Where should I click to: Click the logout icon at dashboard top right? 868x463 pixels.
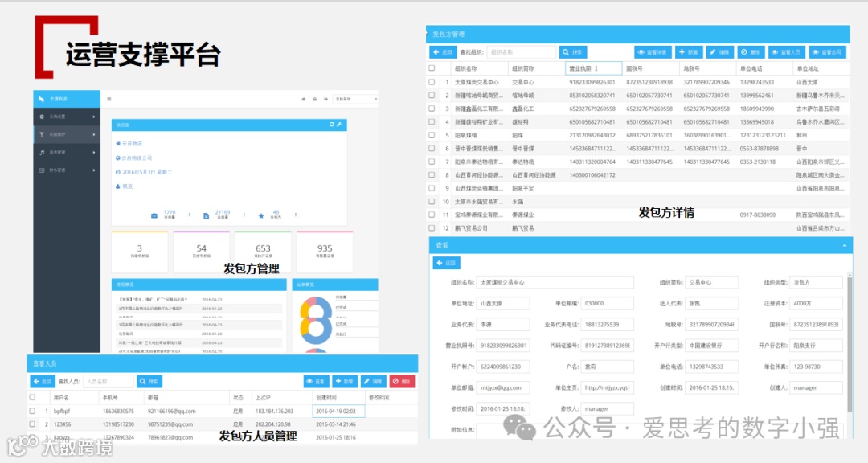[x=325, y=98]
